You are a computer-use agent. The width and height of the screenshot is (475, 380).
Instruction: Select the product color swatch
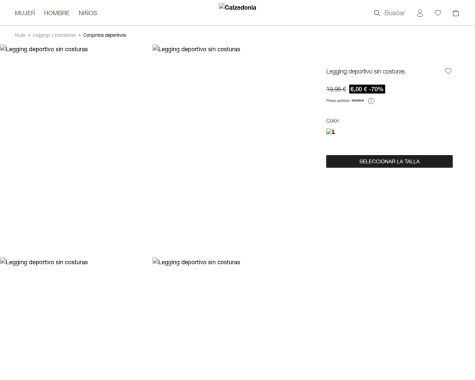tap(331, 132)
